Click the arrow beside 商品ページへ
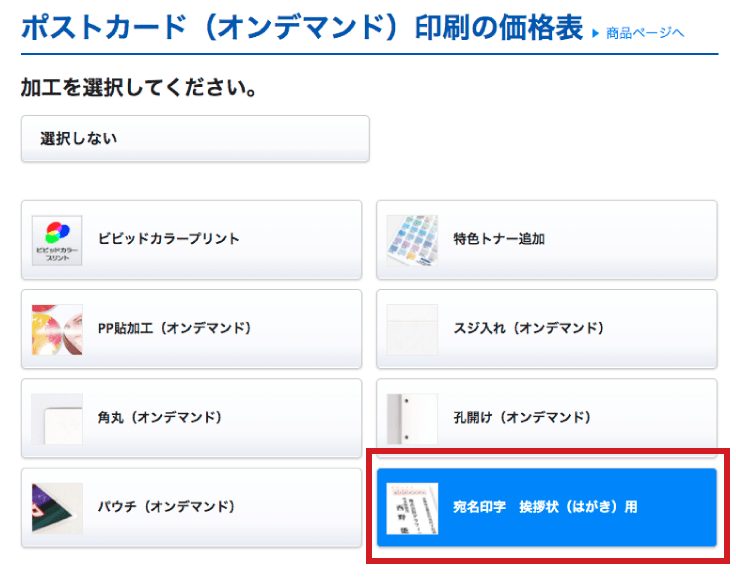The height and width of the screenshot is (580, 736). pyautogui.click(x=597, y=33)
